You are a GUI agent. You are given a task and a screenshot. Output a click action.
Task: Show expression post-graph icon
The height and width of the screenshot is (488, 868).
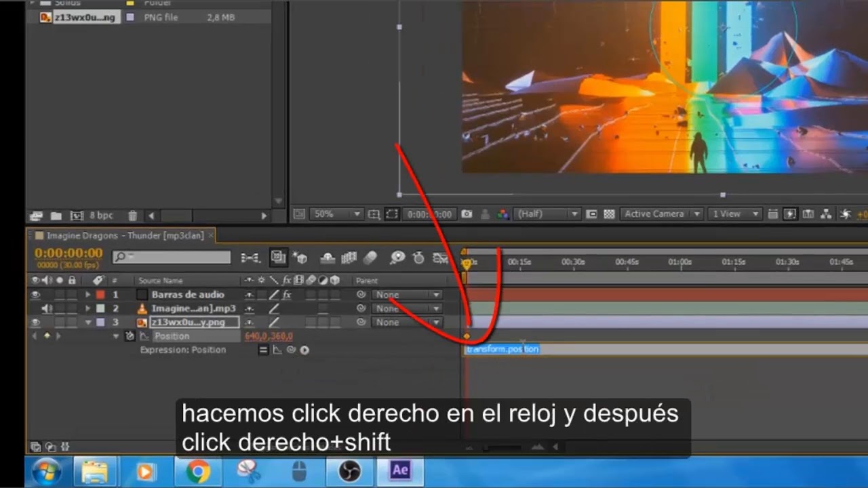pos(277,350)
